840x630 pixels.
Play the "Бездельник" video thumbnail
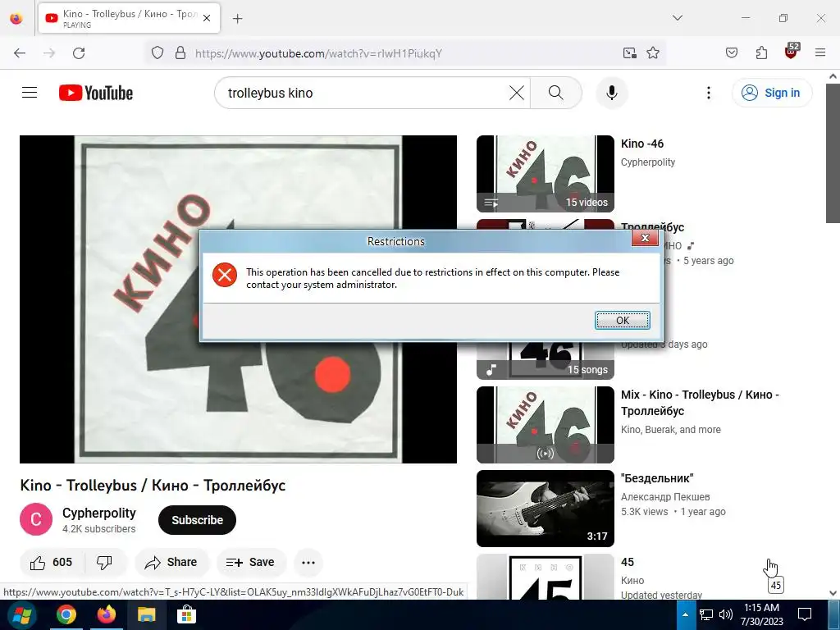point(546,509)
